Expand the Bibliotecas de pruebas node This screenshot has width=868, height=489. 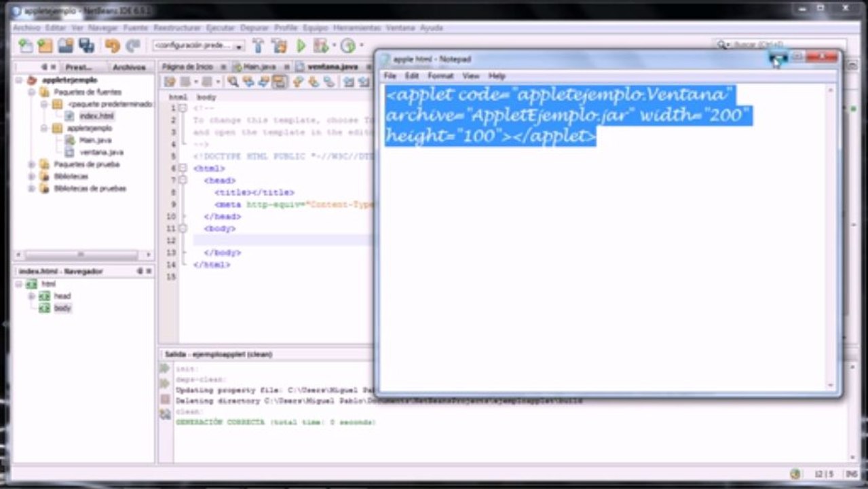coord(31,189)
